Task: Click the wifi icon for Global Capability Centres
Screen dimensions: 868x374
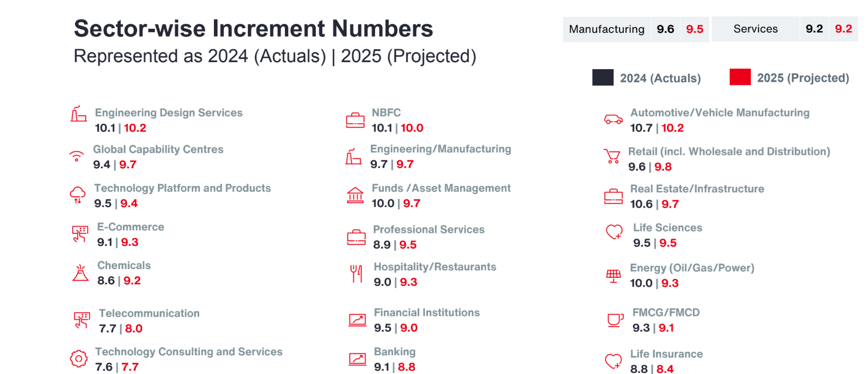Action: pyautogui.click(x=76, y=157)
